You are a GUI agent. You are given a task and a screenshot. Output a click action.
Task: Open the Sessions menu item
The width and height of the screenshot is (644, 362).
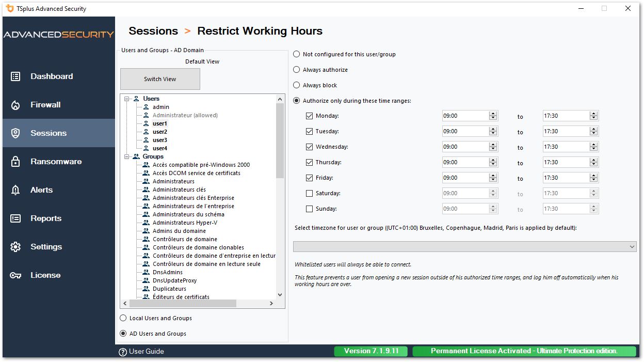pos(49,133)
